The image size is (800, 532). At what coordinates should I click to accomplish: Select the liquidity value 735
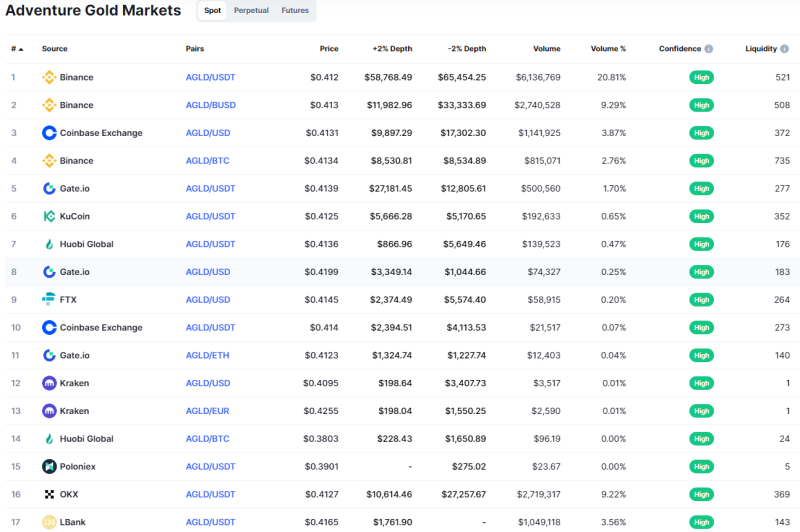point(782,161)
